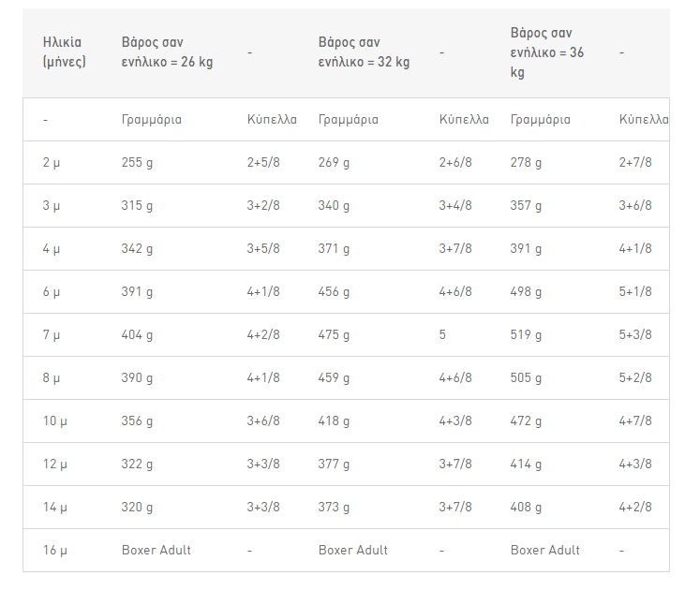Select the 519 g cell

pos(526,334)
